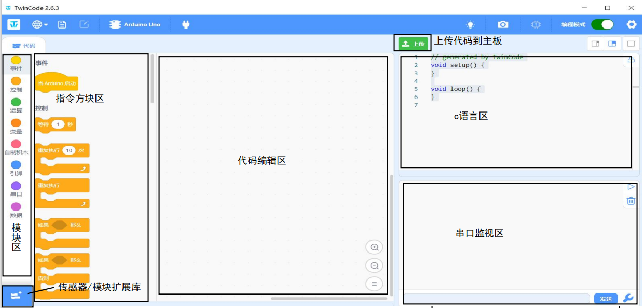Select the 引脚 block category
The height and width of the screenshot is (308, 644).
point(16,168)
